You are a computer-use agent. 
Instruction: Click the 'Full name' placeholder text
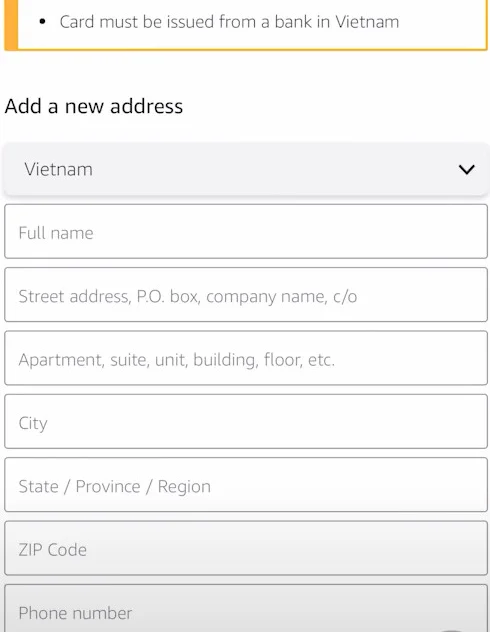coord(56,233)
